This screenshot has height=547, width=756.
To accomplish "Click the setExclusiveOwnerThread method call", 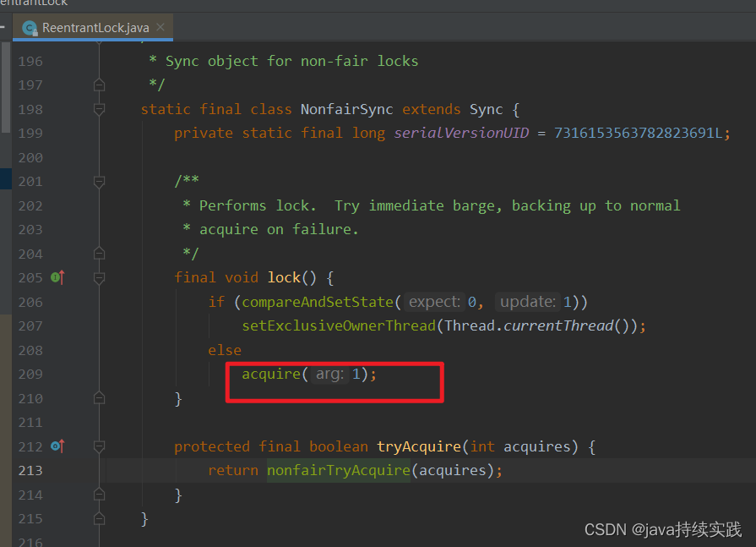I will 339,326.
